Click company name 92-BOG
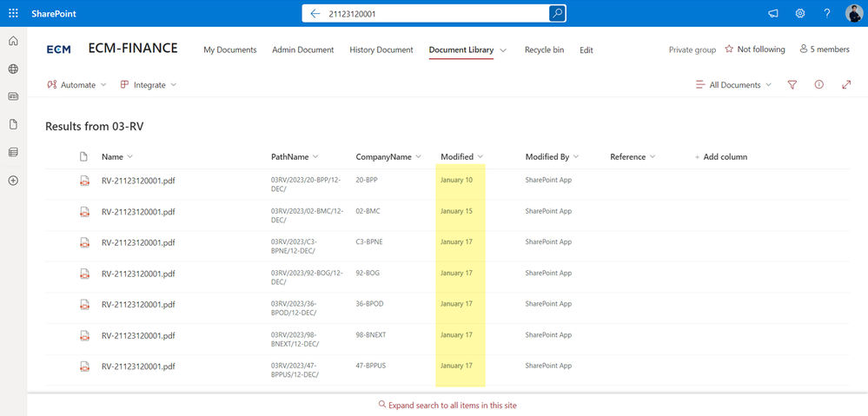 pos(368,273)
